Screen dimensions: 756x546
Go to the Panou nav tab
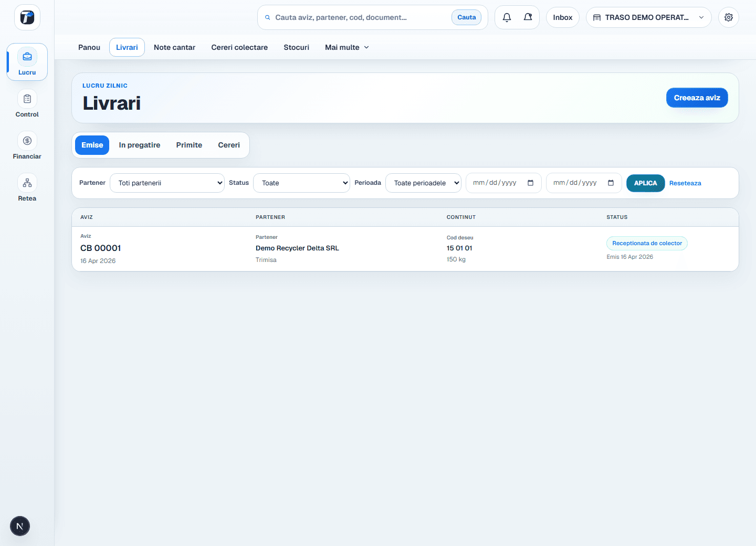[89, 47]
